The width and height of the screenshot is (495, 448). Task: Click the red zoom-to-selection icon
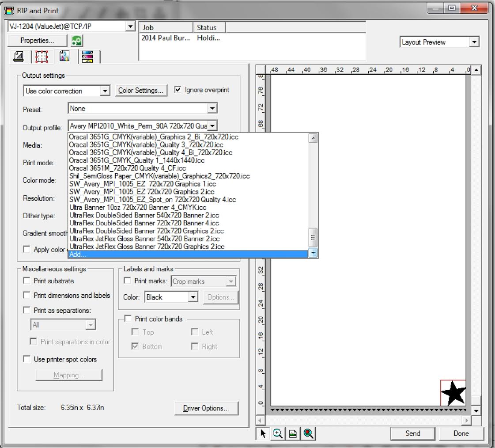pos(308,433)
